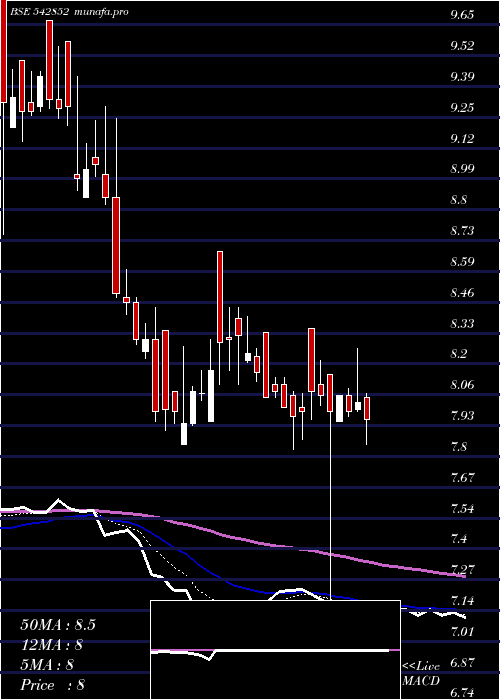Click the MACD inset chart panel
The image size is (500, 700).
pos(275,650)
